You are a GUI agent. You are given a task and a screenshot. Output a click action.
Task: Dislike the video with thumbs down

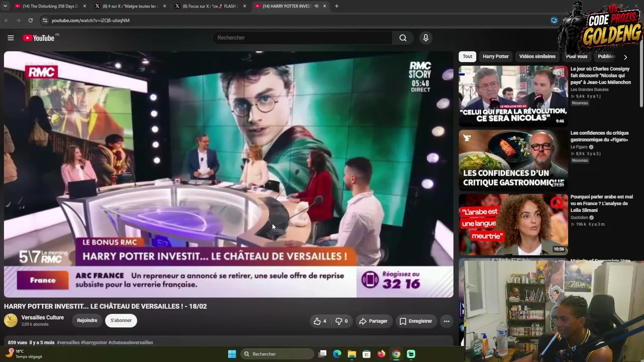pos(342,321)
